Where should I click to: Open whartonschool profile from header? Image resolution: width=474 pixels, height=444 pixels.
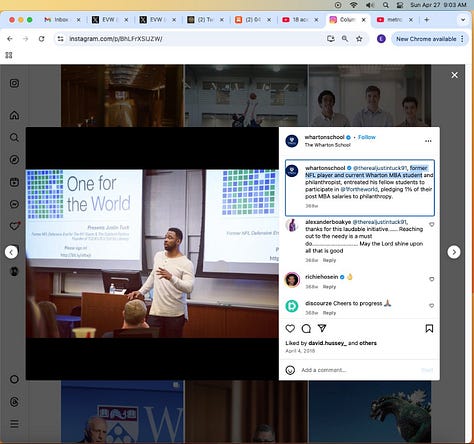click(324, 137)
